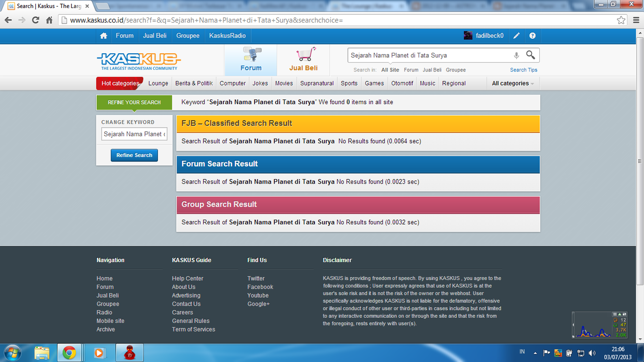Image resolution: width=644 pixels, height=362 pixels.
Task: Click Chrome icon in taskbar
Action: (69, 353)
